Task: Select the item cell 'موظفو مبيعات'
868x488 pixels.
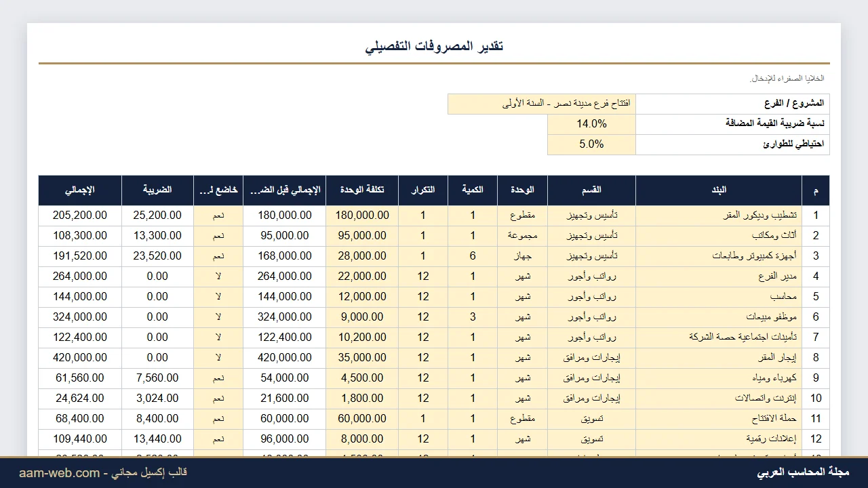Action: (719, 317)
